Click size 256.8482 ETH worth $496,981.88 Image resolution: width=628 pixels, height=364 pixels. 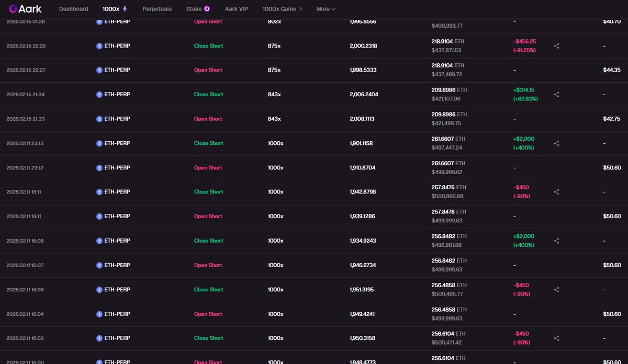[448, 241]
